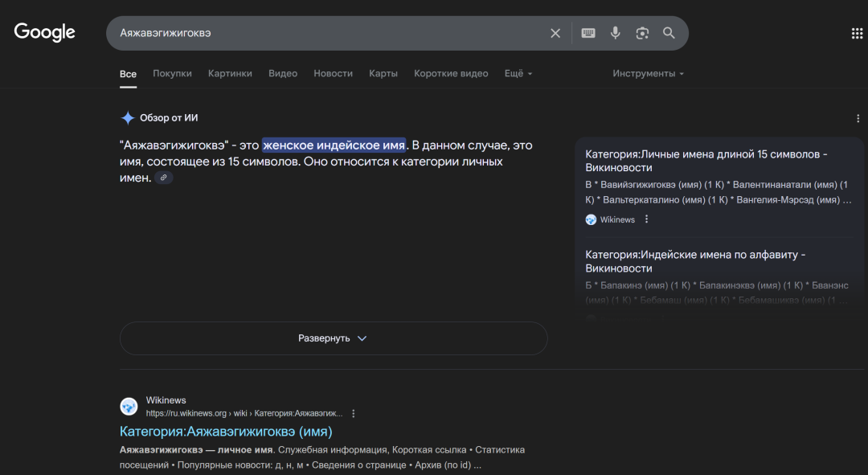Start voice search with the microphone

click(615, 33)
